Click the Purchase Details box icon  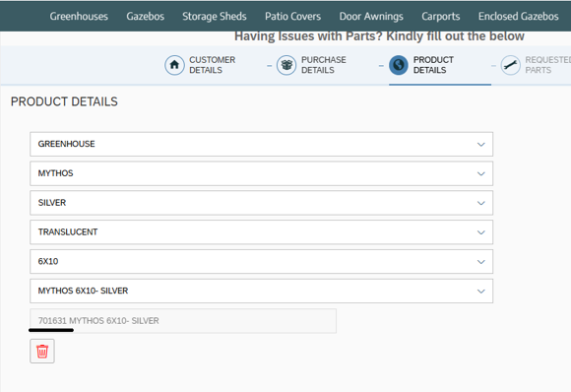[286, 65]
